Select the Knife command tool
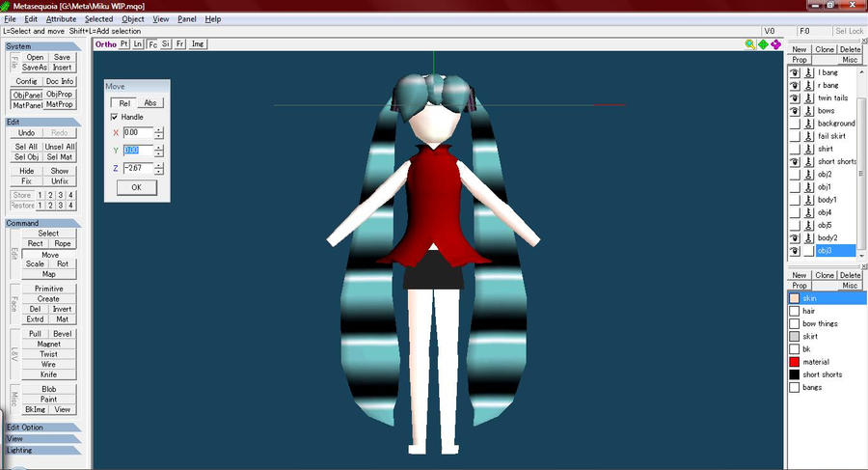Viewport: 868px width, 470px height. 49,374
